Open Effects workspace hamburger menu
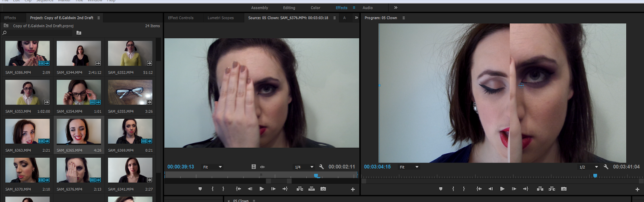Image resolution: width=644 pixels, height=202 pixels. pyautogui.click(x=354, y=8)
